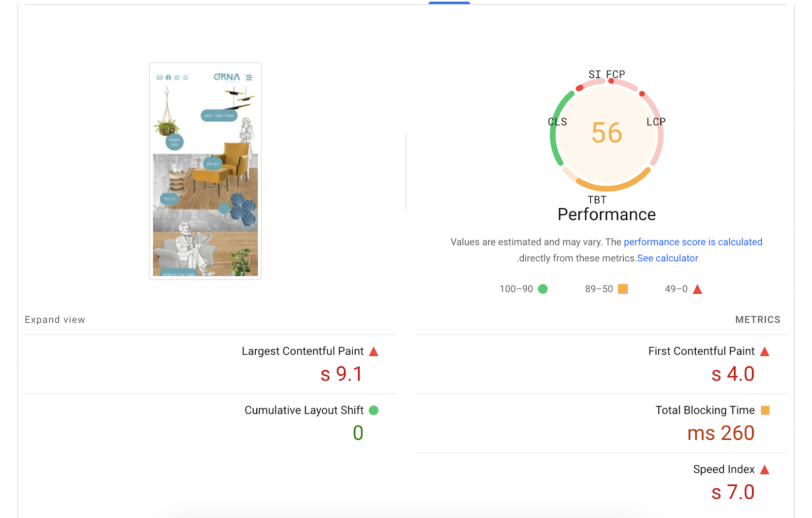Click the orange square beside Total Blocking Time
Viewport: 812px width, 518px height.
pos(765,410)
